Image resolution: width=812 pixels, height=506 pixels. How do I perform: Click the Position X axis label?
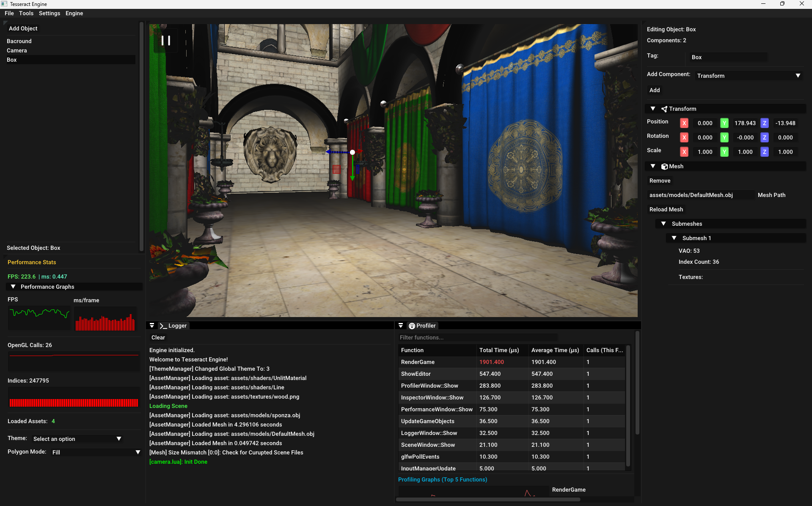684,123
